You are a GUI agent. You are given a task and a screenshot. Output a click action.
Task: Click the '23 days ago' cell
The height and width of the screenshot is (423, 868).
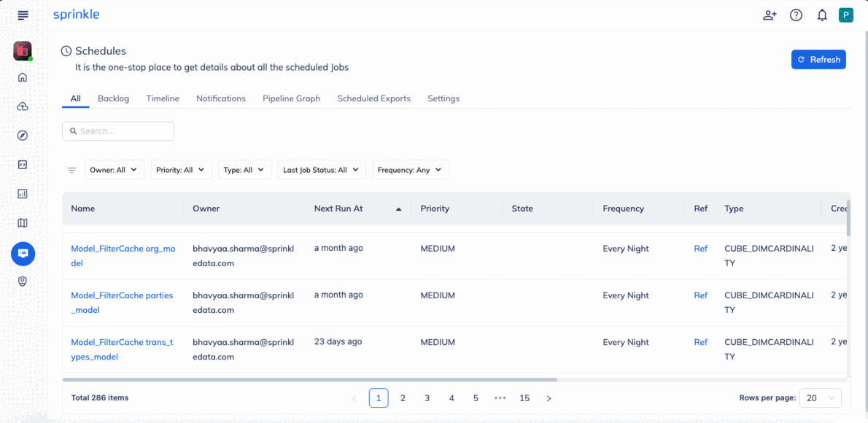click(338, 341)
